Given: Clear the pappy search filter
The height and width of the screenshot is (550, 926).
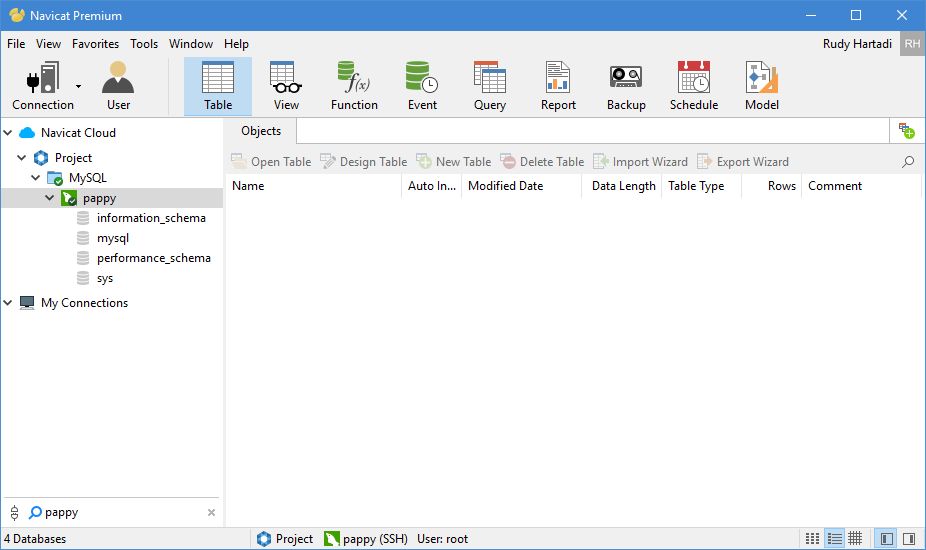Looking at the screenshot, I should tap(211, 513).
